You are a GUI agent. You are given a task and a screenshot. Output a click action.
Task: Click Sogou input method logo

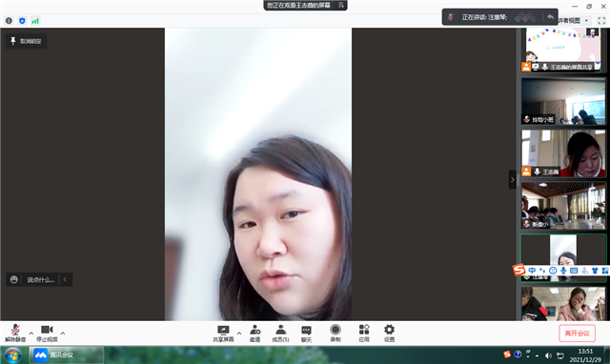pos(518,270)
